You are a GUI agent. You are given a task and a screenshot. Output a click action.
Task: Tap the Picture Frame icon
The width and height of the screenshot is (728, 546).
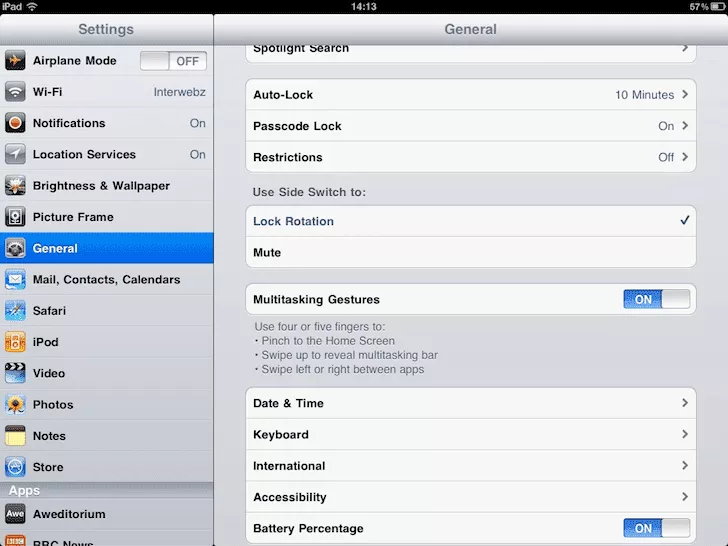coord(15,217)
